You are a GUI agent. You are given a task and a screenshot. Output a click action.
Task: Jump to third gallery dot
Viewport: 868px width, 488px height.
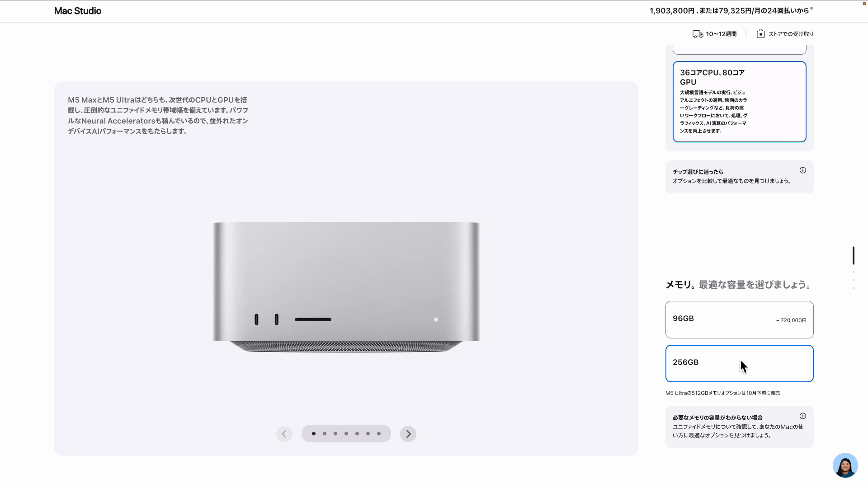point(335,434)
